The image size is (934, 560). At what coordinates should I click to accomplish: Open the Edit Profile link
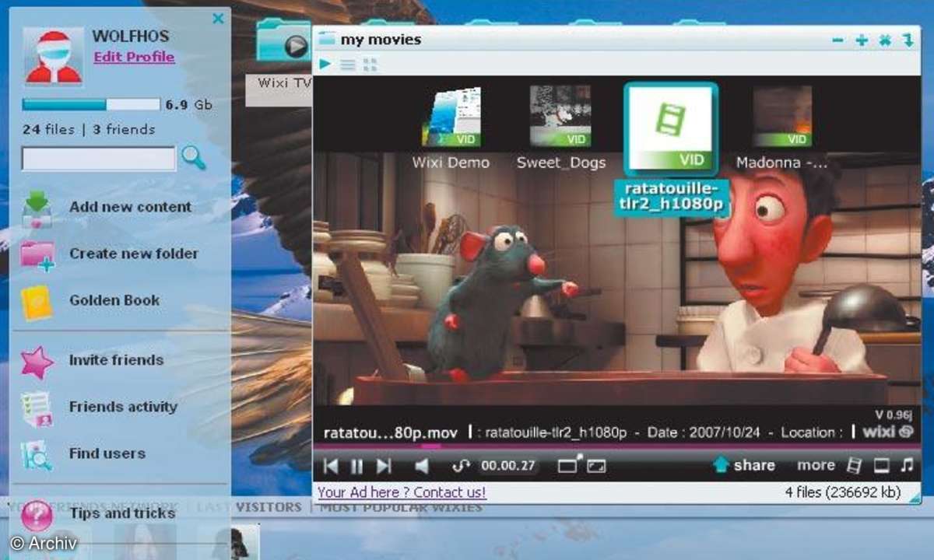click(x=134, y=57)
